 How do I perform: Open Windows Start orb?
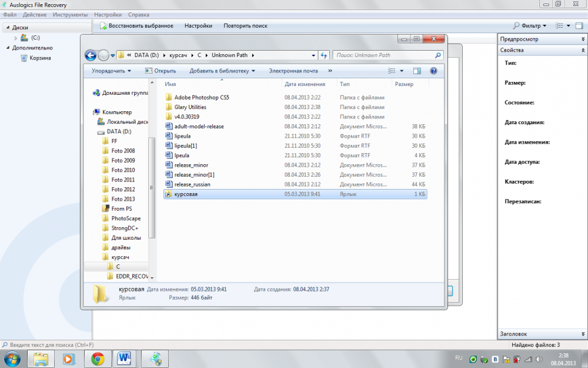click(12, 359)
